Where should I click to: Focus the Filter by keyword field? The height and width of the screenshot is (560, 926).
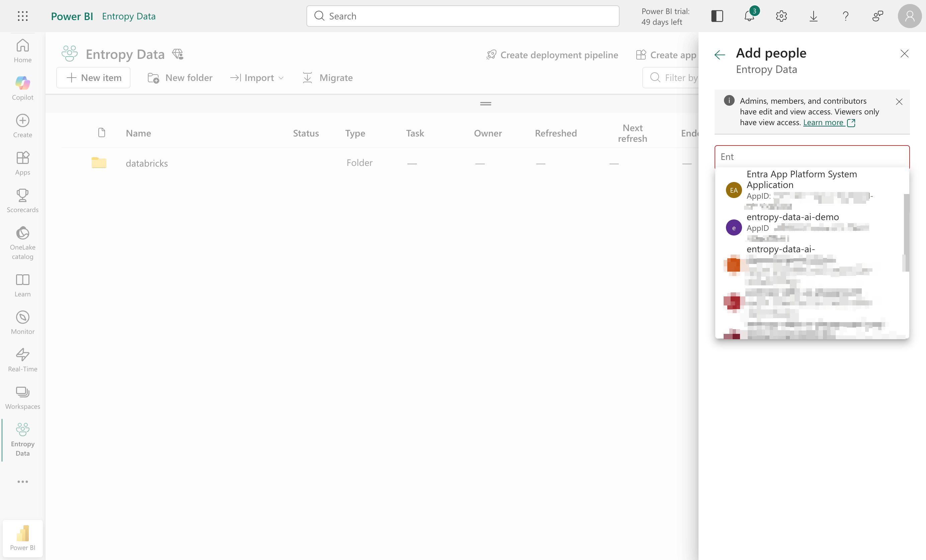click(x=671, y=78)
